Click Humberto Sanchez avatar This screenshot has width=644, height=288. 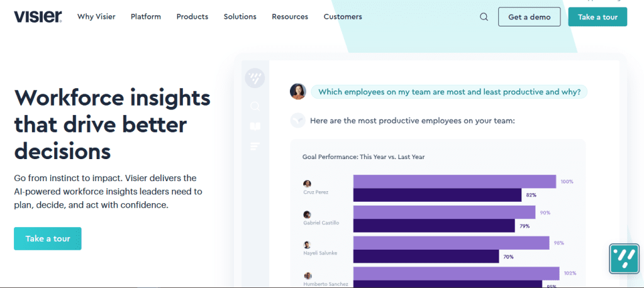pyautogui.click(x=308, y=275)
